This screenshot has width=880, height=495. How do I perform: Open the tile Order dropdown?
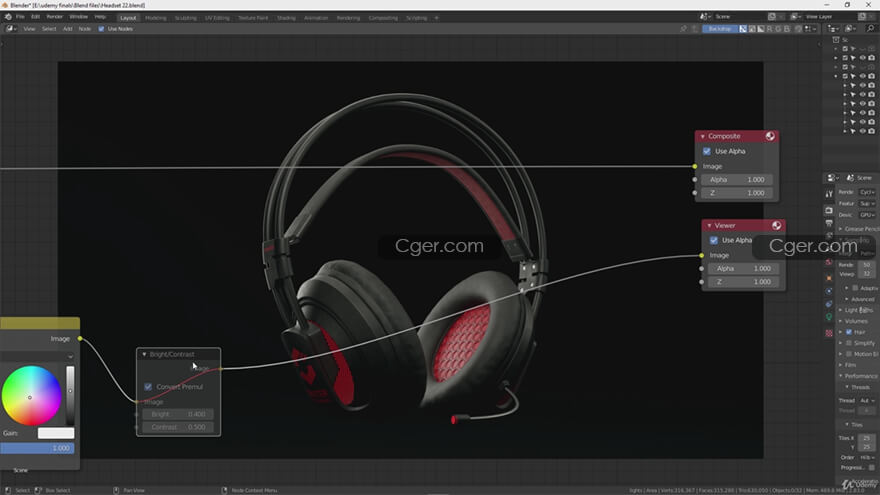(868, 457)
